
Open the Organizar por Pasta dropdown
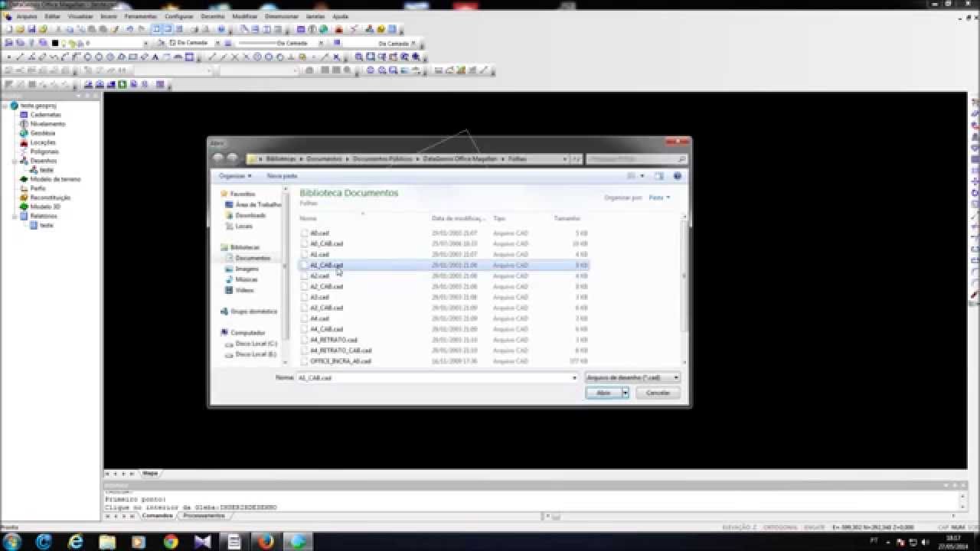coord(659,197)
